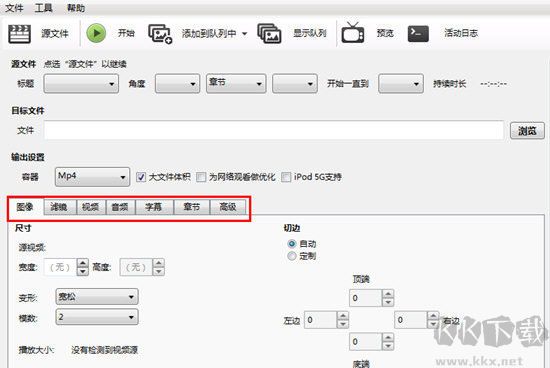Image resolution: width=550 pixels, height=368 pixels.
Task: Enable the iPod 5G支持 checkbox
Action: coord(286,177)
